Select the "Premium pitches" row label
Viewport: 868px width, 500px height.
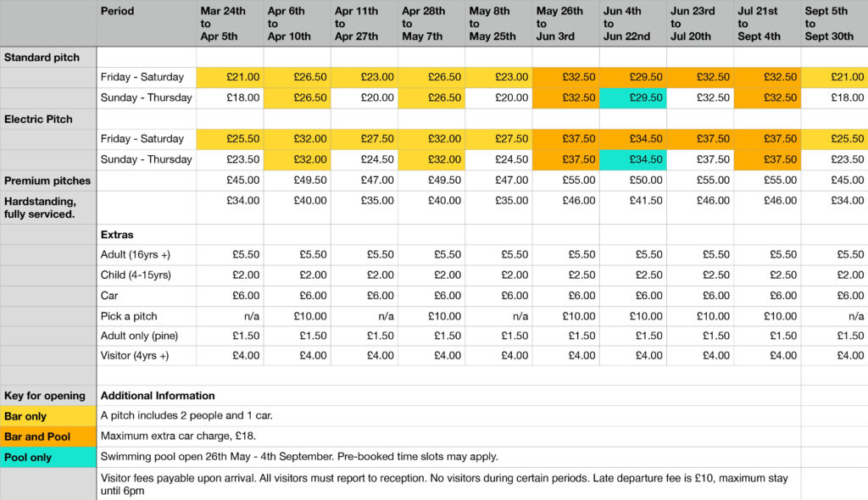(48, 181)
